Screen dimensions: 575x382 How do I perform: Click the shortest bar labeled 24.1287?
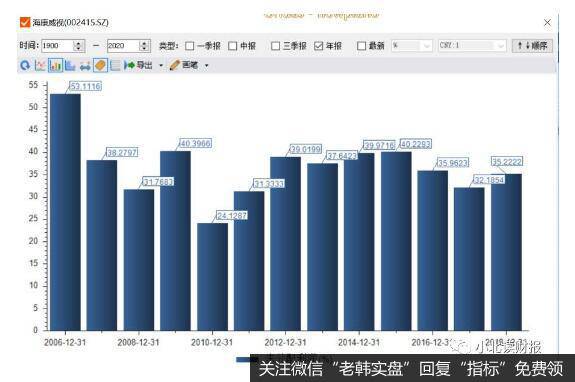pyautogui.click(x=212, y=277)
